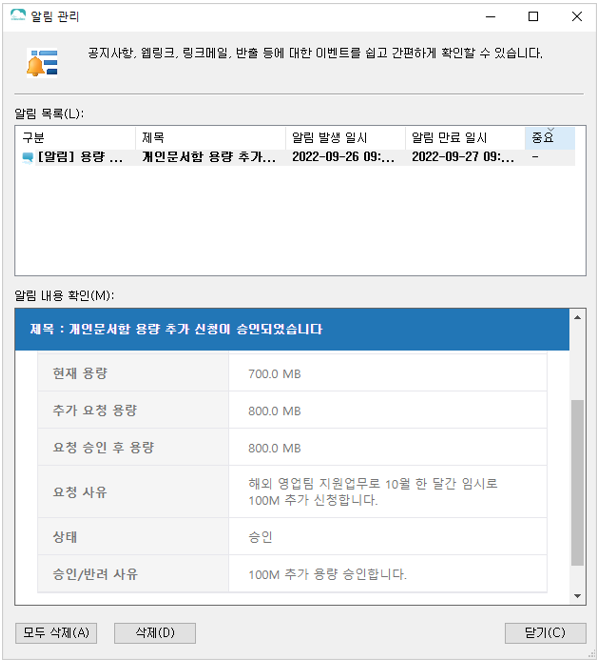Sort list by 제목 column header

click(210, 138)
